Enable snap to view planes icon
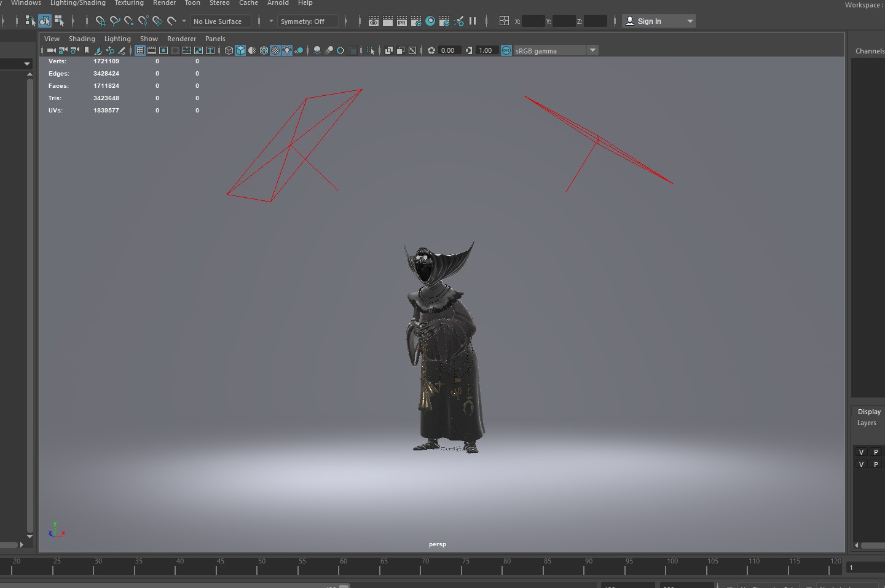 [157, 21]
